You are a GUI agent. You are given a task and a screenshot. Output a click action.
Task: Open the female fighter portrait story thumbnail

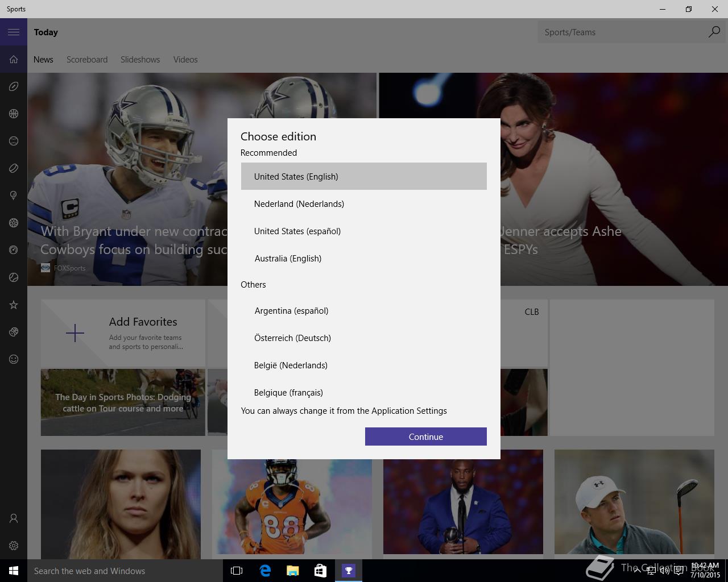121,504
